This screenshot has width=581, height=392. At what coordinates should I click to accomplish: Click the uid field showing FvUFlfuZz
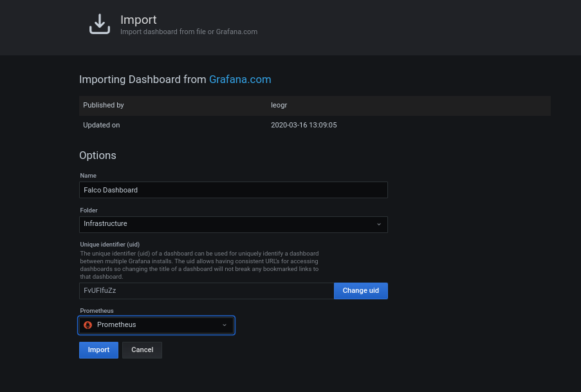(206, 291)
